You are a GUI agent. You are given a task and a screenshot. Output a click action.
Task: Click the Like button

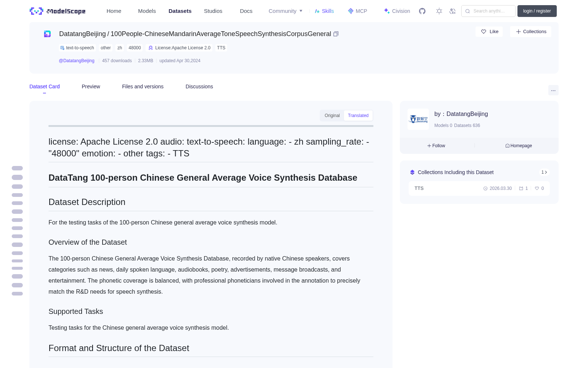(x=489, y=32)
